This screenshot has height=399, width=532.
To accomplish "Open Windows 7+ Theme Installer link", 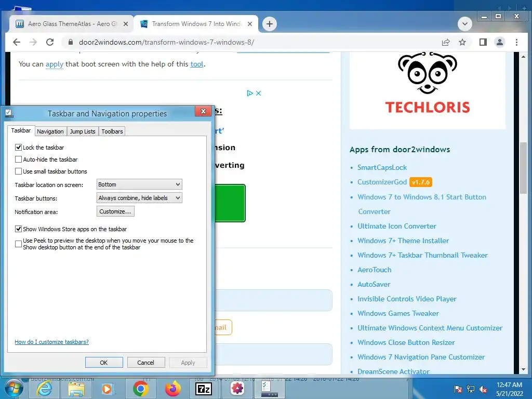I will (403, 241).
